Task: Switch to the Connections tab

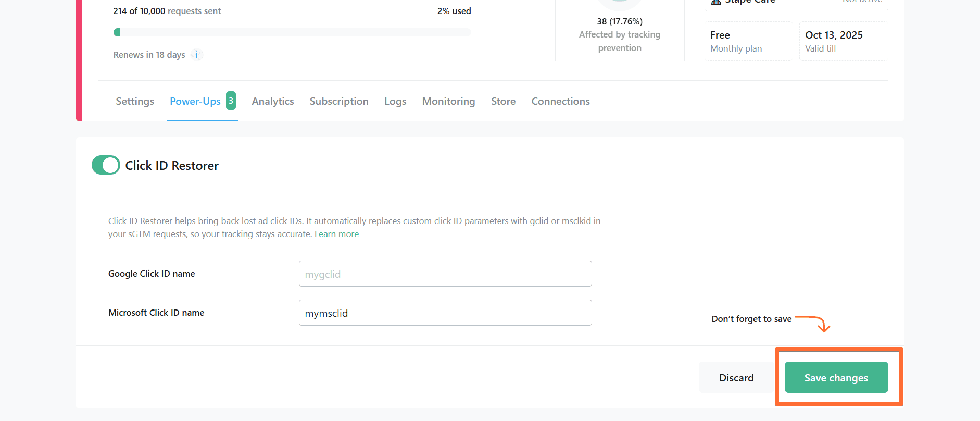Action: coord(560,101)
